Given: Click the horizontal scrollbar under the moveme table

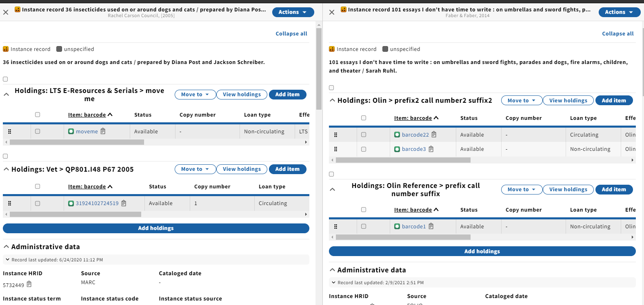Looking at the screenshot, I should coord(77,142).
